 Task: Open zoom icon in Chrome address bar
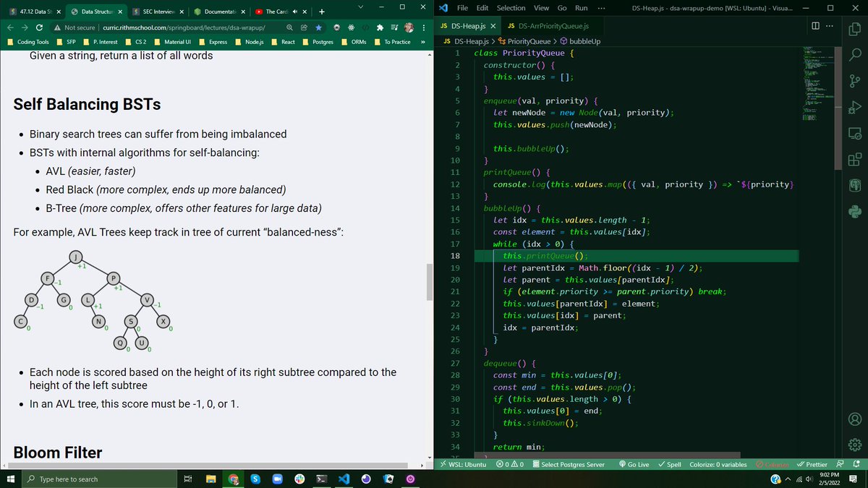(x=290, y=27)
